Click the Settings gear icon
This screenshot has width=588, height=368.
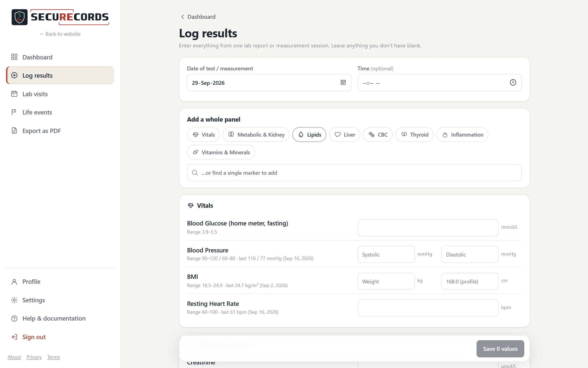14,300
